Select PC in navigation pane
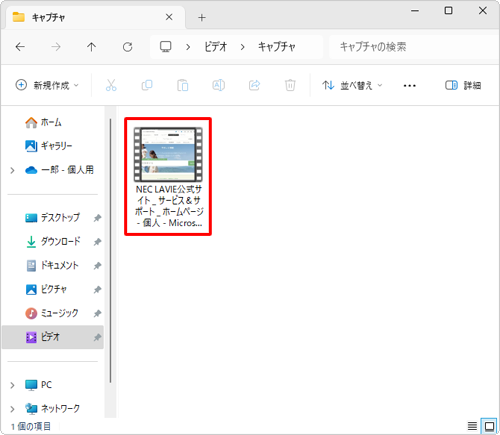The image size is (500, 435). (x=38, y=385)
